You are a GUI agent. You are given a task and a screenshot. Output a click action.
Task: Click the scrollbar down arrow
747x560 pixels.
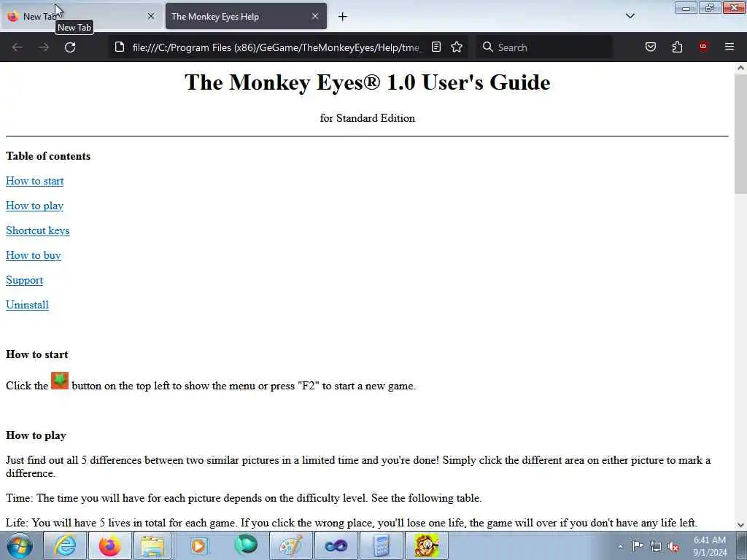coord(740,525)
